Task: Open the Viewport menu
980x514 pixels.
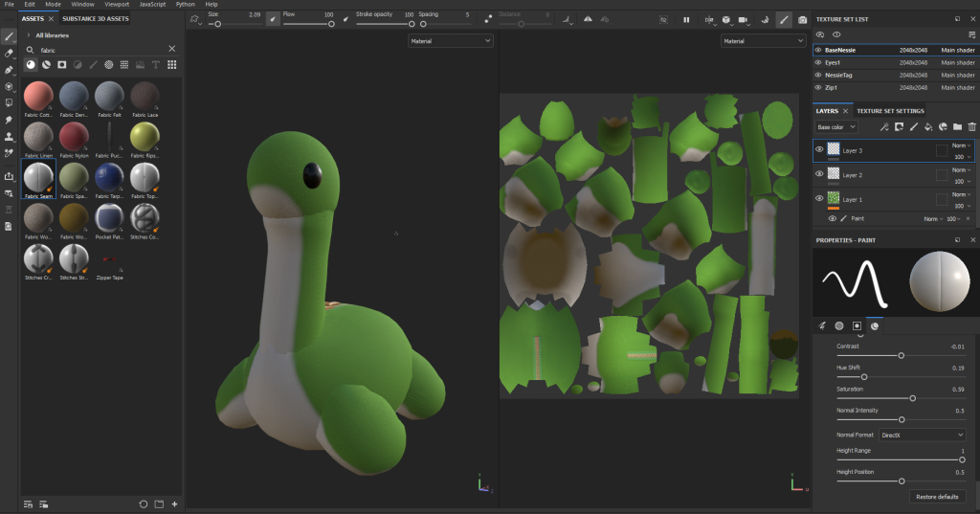Action: [x=116, y=5]
